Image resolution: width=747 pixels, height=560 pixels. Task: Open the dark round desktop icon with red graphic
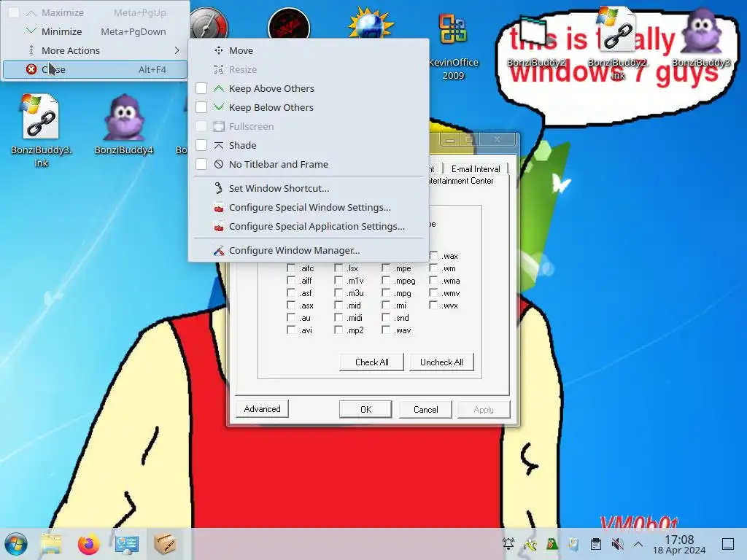click(x=289, y=24)
